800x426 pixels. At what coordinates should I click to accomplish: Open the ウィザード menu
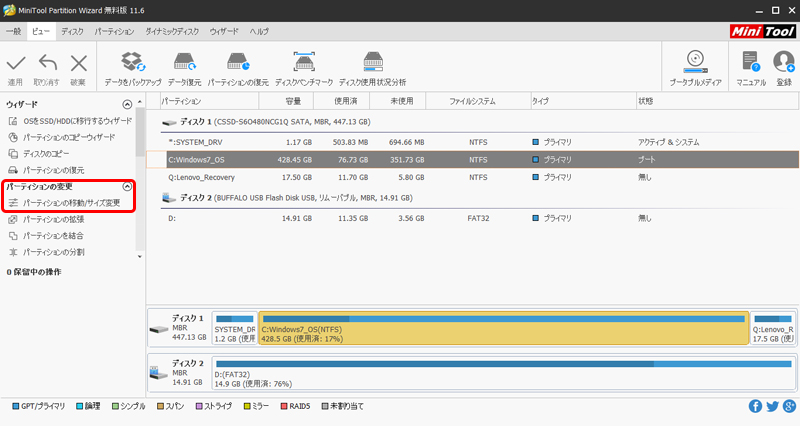click(x=224, y=32)
